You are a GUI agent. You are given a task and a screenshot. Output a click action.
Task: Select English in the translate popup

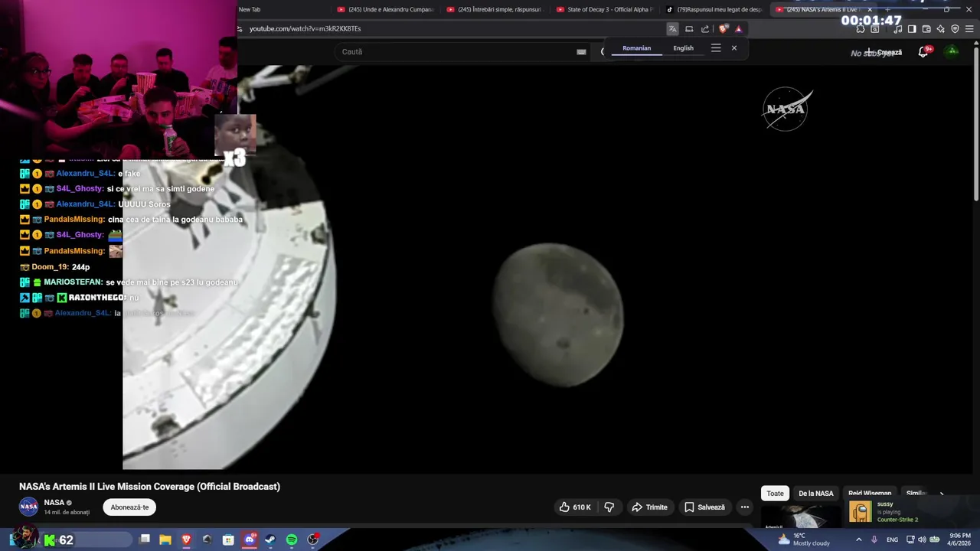tap(684, 48)
